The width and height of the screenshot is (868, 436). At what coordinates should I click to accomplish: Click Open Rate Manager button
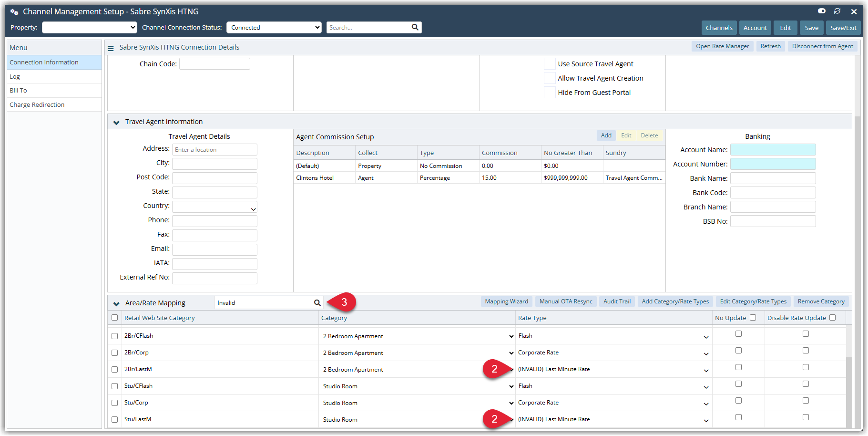(722, 46)
